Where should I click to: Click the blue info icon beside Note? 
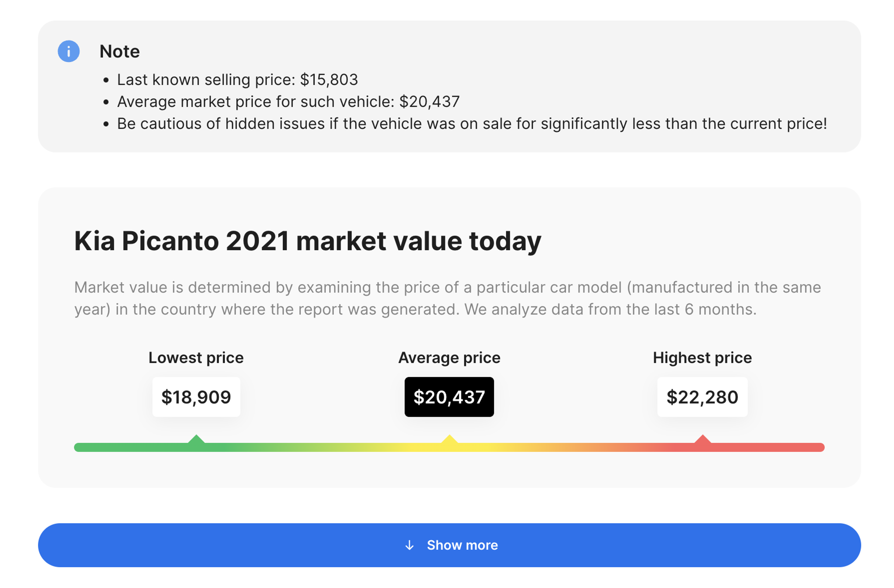68,51
